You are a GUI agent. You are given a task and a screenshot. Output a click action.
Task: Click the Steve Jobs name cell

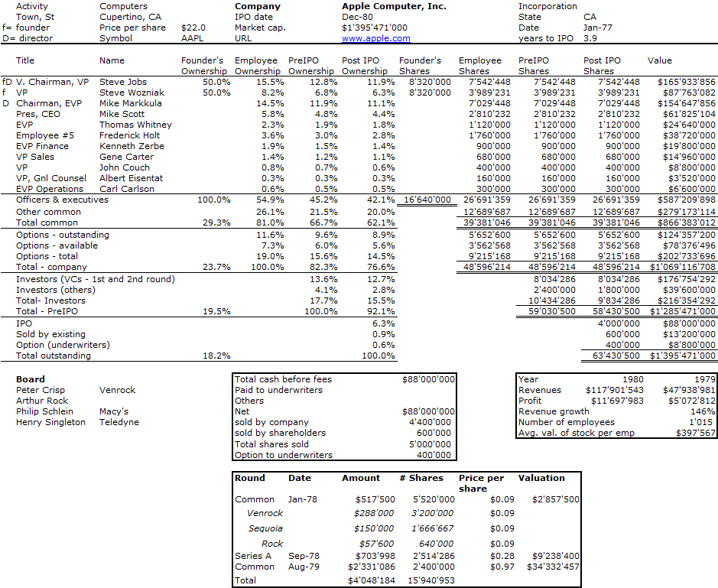click(123, 82)
